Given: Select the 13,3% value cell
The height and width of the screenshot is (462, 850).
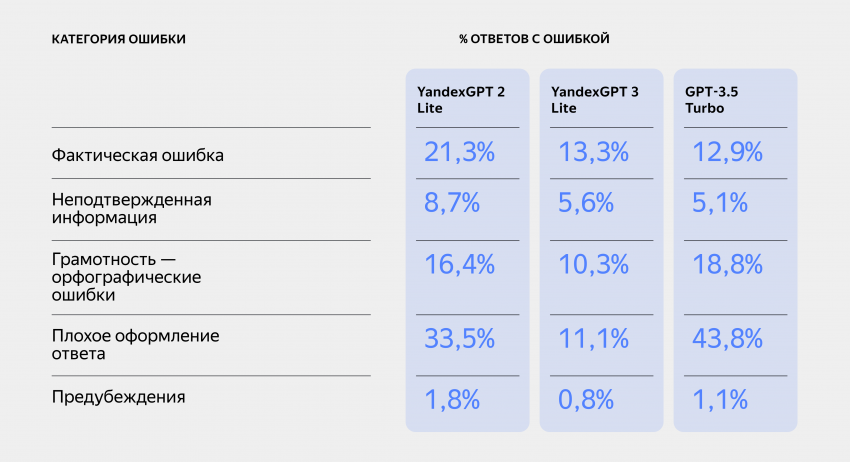Looking at the screenshot, I should tap(594, 153).
